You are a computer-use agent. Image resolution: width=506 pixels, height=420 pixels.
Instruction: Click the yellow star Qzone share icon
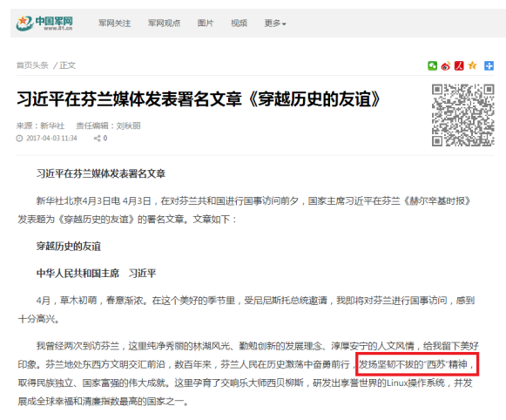[472, 65]
